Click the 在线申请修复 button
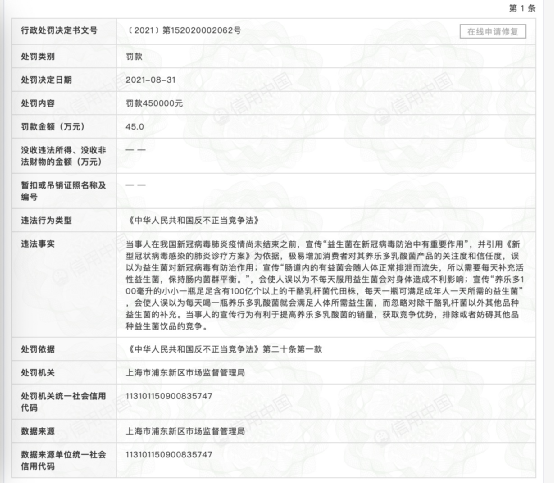 pos(493,31)
